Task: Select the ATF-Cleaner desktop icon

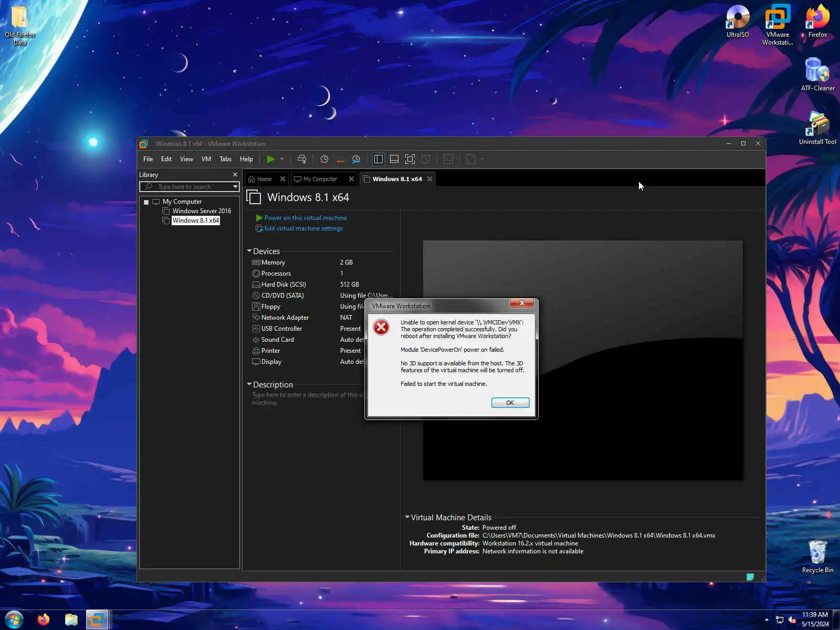Action: coord(817,75)
